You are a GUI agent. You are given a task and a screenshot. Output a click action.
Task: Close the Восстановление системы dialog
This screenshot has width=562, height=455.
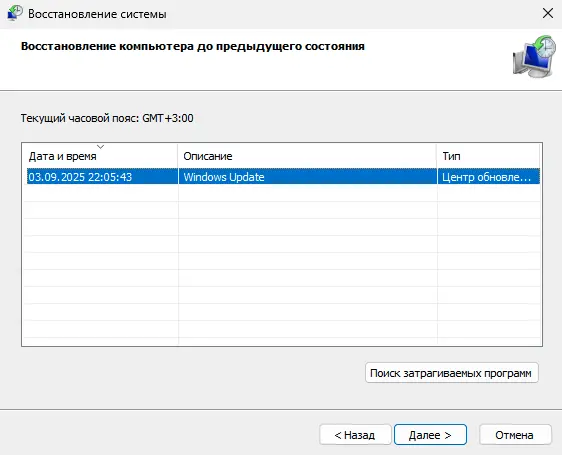coord(548,14)
